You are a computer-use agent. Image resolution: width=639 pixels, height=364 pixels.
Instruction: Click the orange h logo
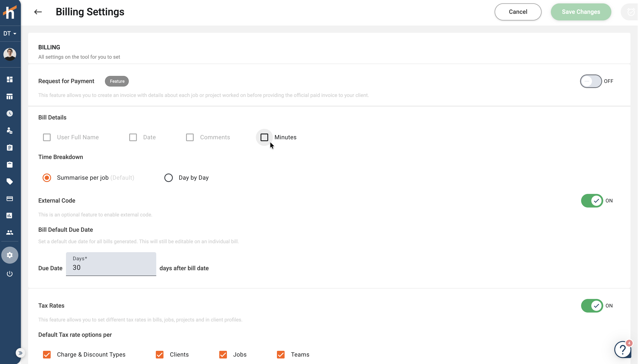(10, 12)
